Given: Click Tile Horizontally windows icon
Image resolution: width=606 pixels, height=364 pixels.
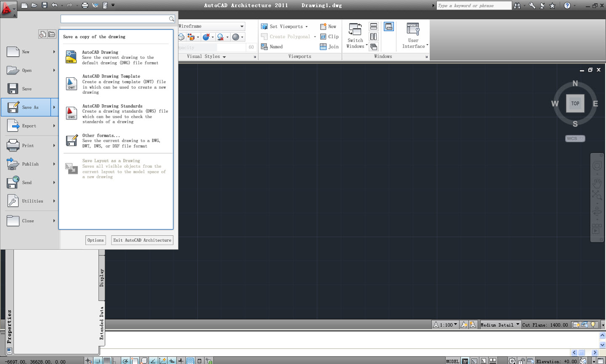Looking at the screenshot, I should pos(373,26).
